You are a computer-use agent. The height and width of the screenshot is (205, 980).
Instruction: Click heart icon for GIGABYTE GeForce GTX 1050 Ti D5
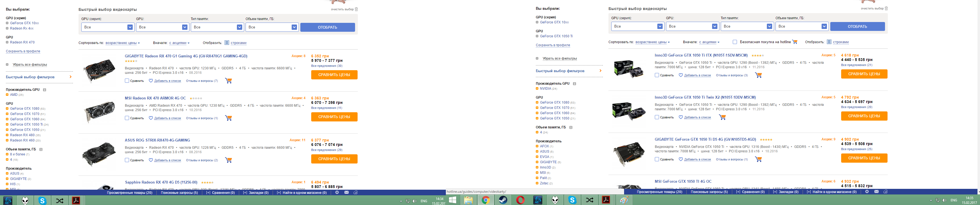681,159
